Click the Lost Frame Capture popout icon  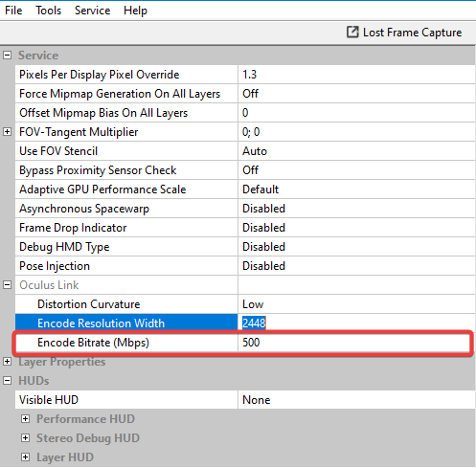point(352,33)
